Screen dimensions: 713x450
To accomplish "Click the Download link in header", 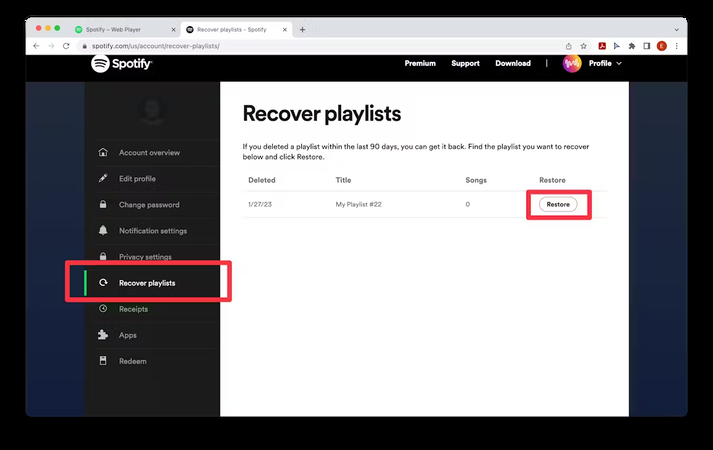I will pyautogui.click(x=513, y=64).
